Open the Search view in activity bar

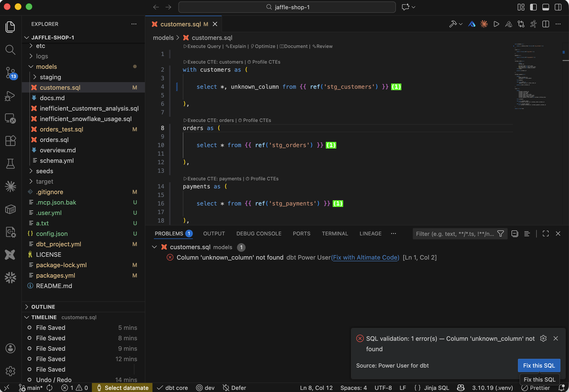point(10,50)
